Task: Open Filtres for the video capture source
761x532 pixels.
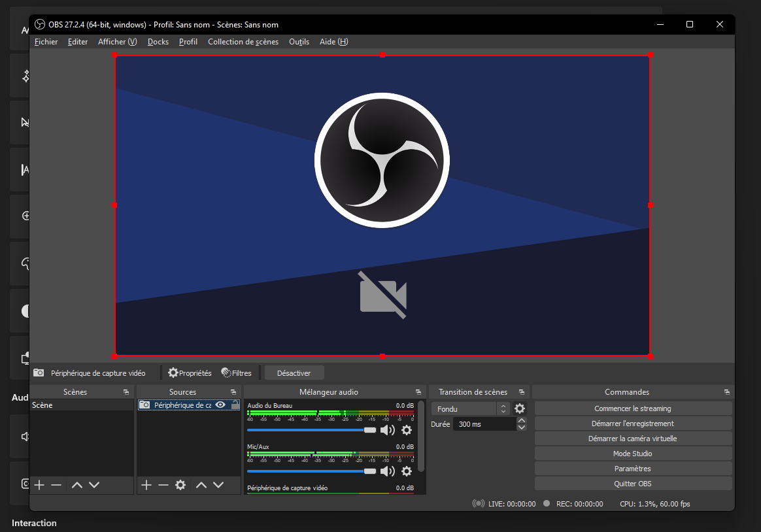Action: [x=236, y=373]
